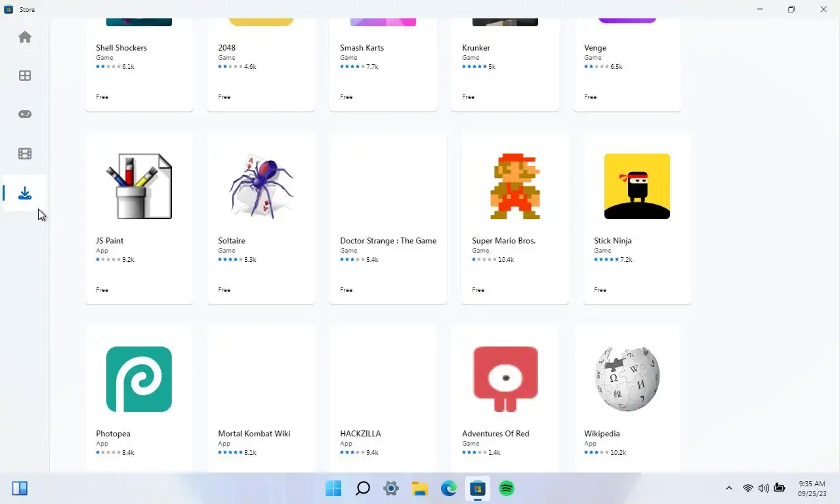This screenshot has height=504, width=840.
Task: Select the Mortal Kombat Wiki title
Action: click(254, 434)
